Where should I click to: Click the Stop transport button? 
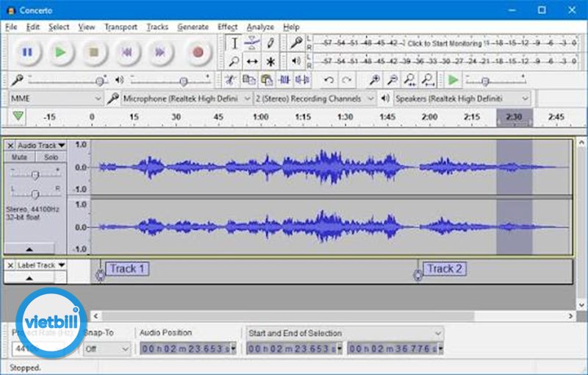pyautogui.click(x=94, y=52)
